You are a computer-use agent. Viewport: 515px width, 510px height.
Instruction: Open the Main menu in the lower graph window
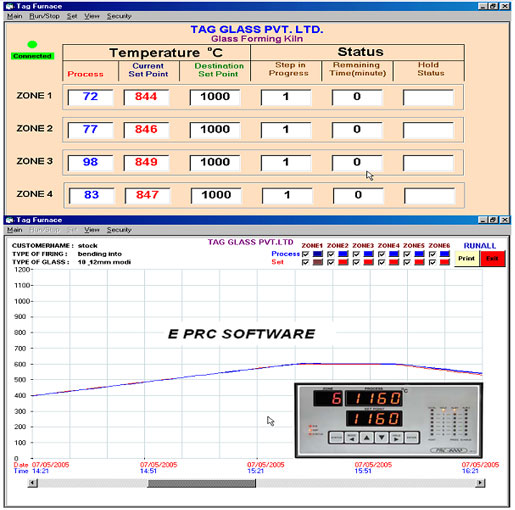[14, 230]
